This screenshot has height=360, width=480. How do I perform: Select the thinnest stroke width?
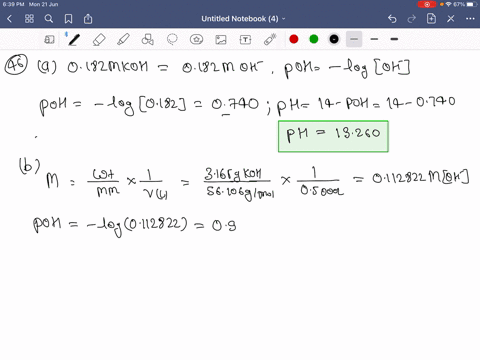pos(354,39)
